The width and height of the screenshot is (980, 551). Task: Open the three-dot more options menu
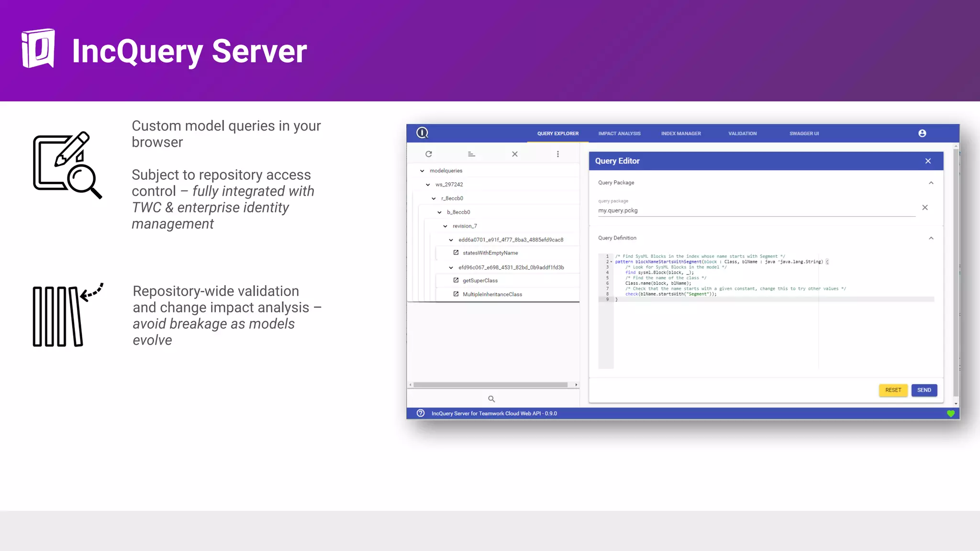point(558,154)
